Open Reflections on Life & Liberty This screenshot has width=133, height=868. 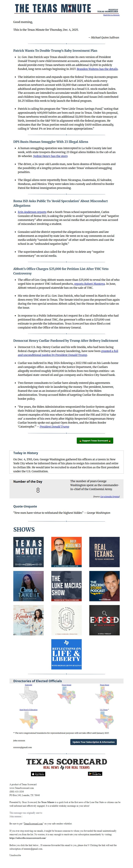[x=66, y=655]
